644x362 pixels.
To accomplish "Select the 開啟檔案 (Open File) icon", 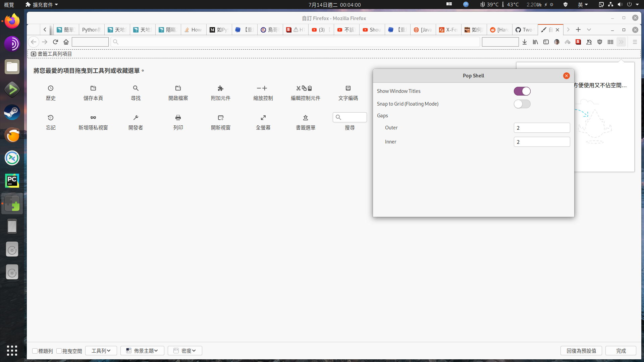I will click(x=178, y=88).
